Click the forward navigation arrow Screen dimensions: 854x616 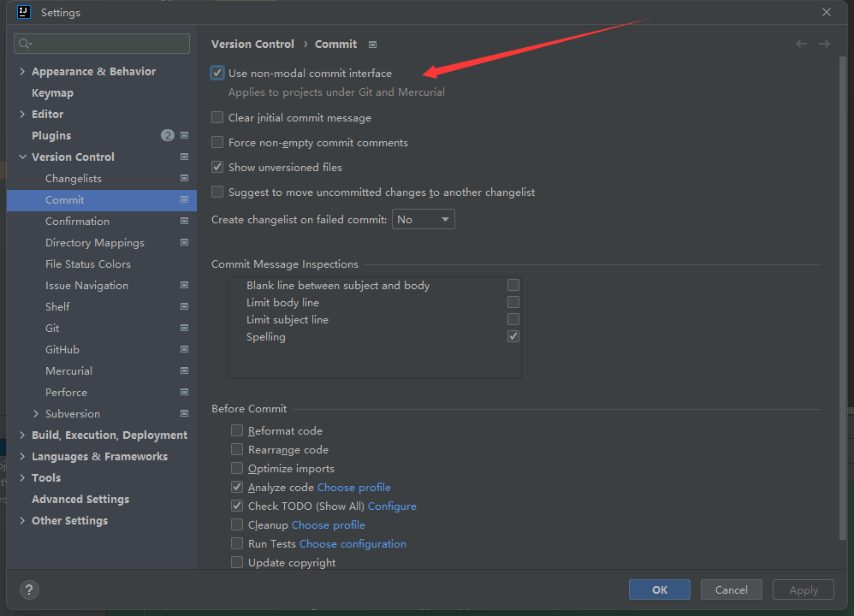[823, 44]
